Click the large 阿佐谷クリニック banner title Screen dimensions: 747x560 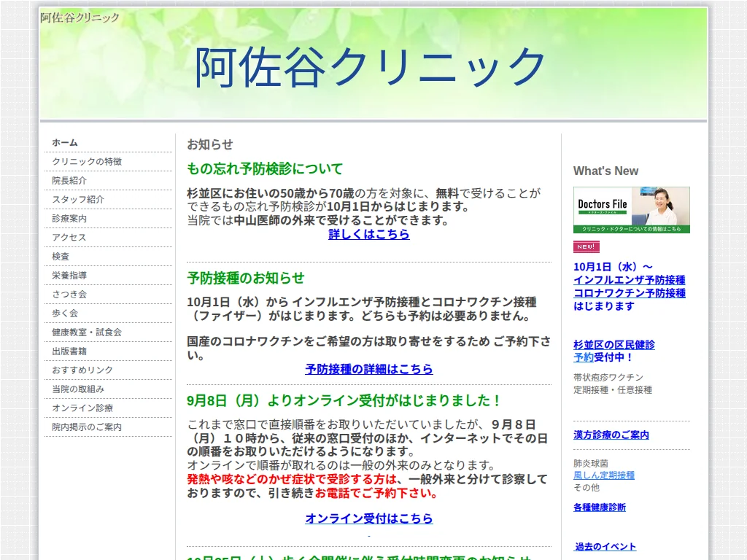point(370,67)
